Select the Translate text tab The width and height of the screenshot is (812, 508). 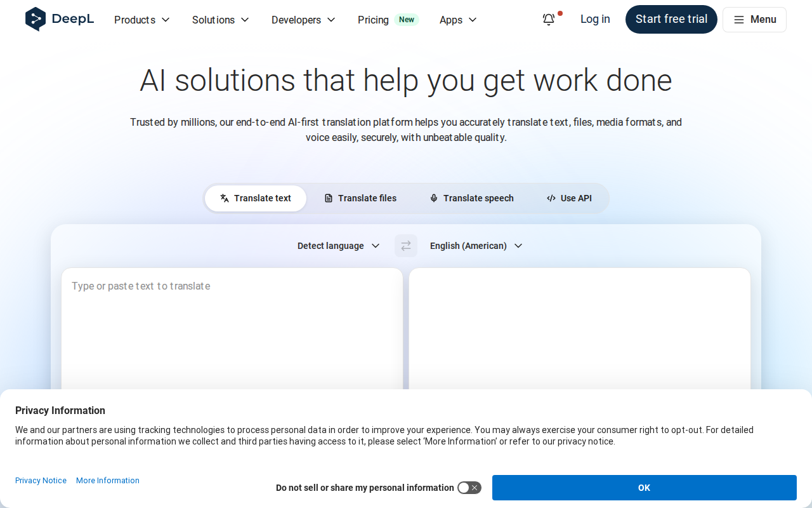tap(256, 198)
